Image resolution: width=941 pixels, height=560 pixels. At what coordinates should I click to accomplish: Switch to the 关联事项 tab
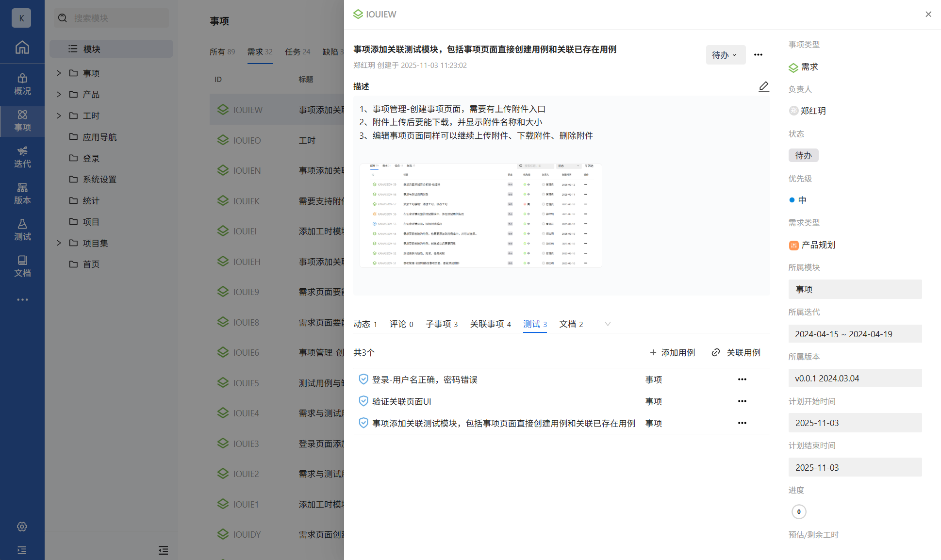(490, 324)
